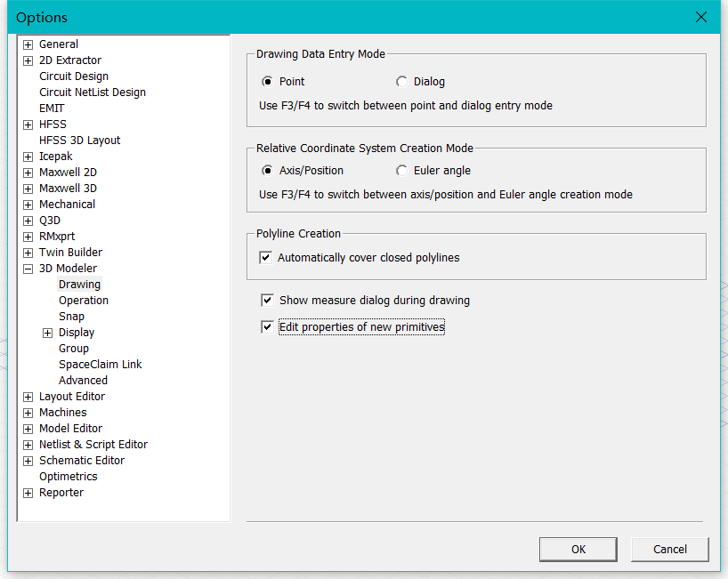This screenshot has height=579, width=728.
Task: Collapse the 3D Modeler node
Action: pyautogui.click(x=28, y=269)
